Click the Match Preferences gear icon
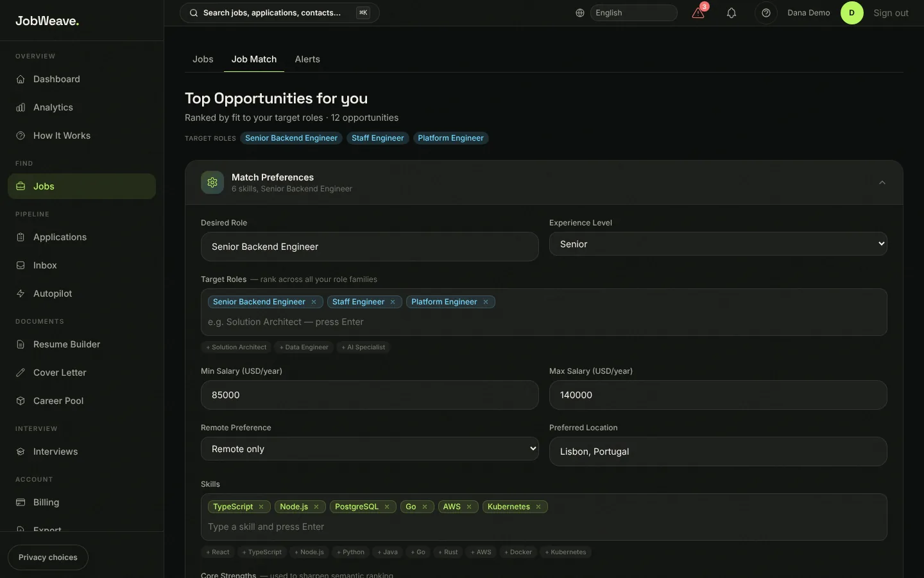Image resolution: width=924 pixels, height=578 pixels. coord(212,182)
